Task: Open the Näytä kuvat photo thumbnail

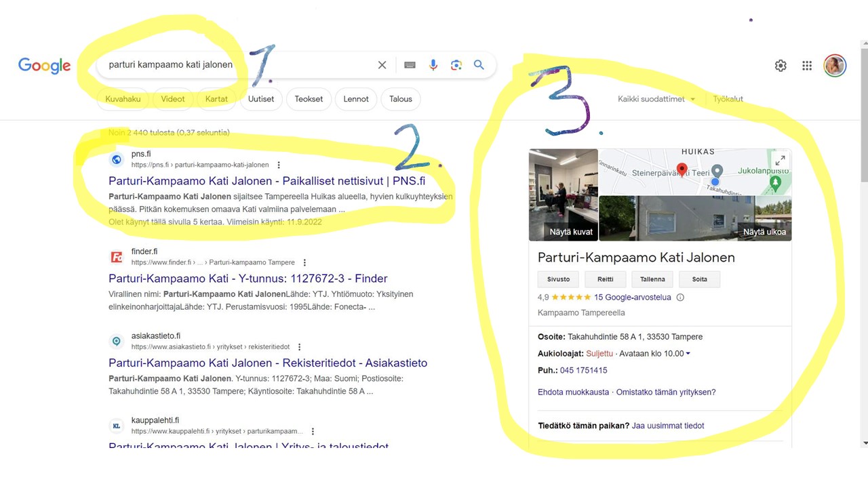Action: tap(563, 195)
